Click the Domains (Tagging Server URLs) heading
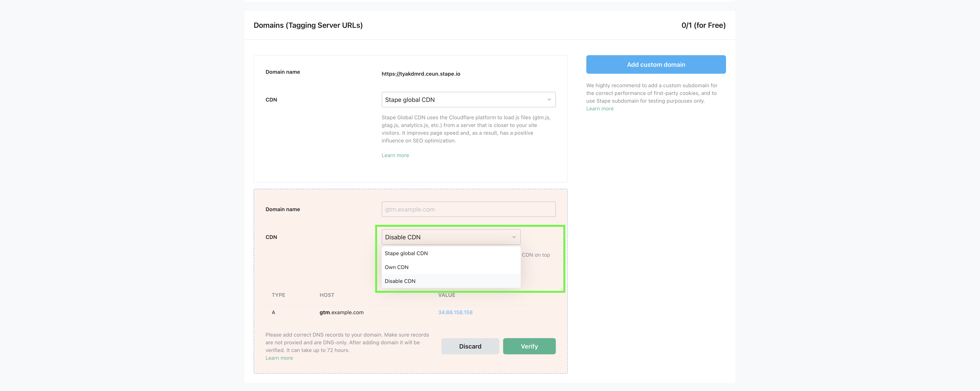 coord(308,25)
